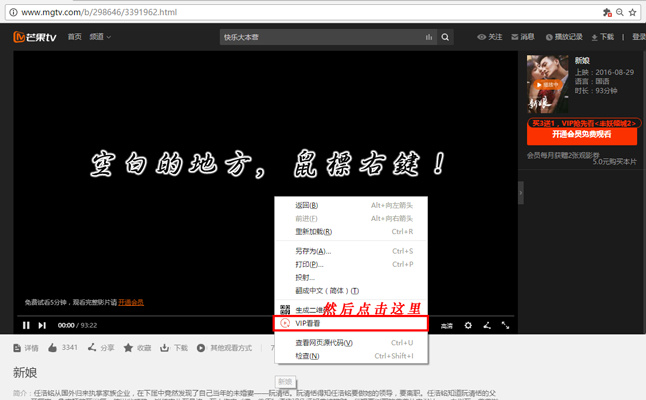Image resolution: width=646 pixels, height=400 pixels.
Task: Expand the 频道 dropdown in header
Action: point(100,37)
